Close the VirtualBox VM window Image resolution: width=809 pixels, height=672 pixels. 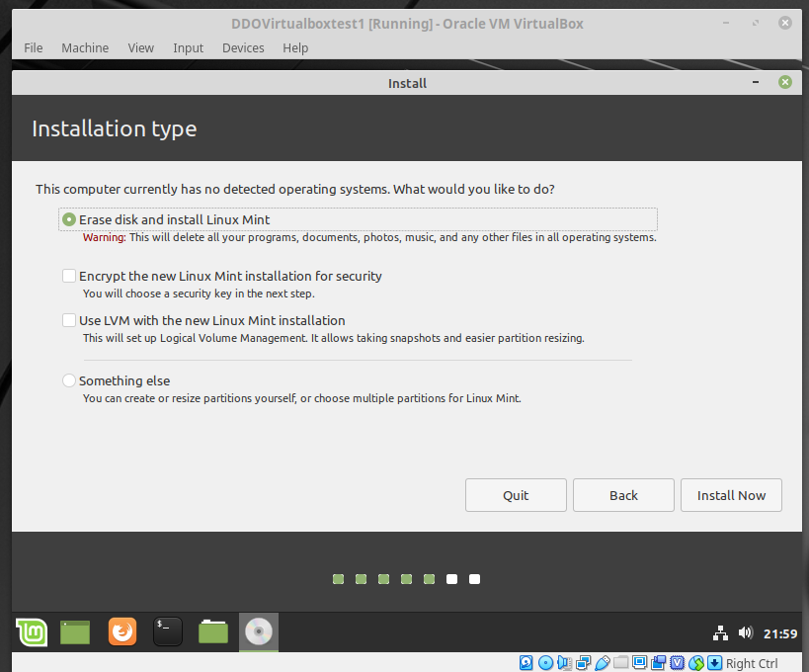[x=785, y=23]
